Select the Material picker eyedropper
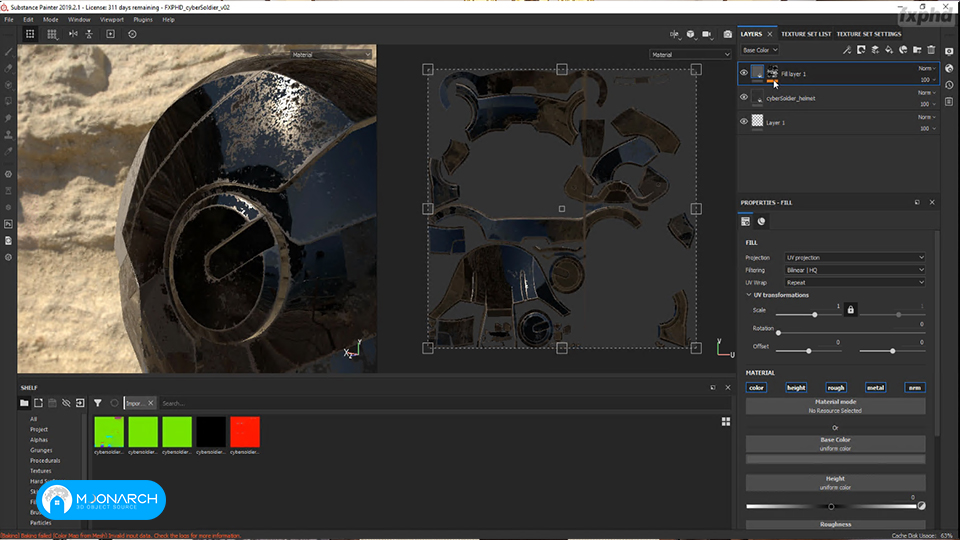The image size is (960, 540). tap(9, 151)
